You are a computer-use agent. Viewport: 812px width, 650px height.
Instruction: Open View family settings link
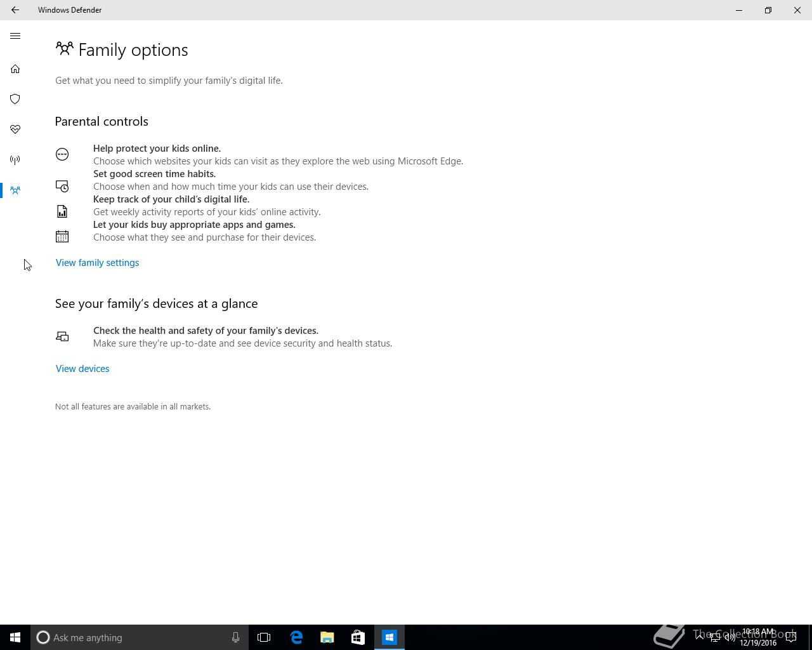[x=97, y=263]
